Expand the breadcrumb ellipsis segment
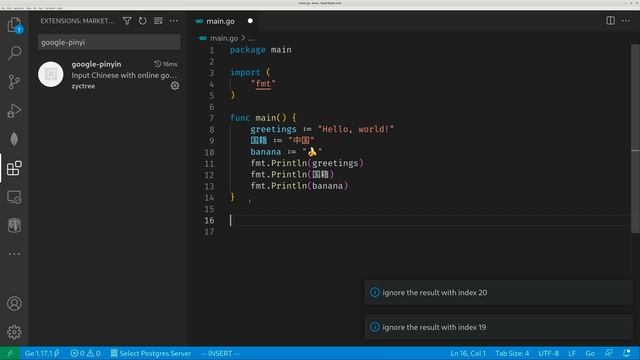640x360 pixels. pyautogui.click(x=251, y=38)
